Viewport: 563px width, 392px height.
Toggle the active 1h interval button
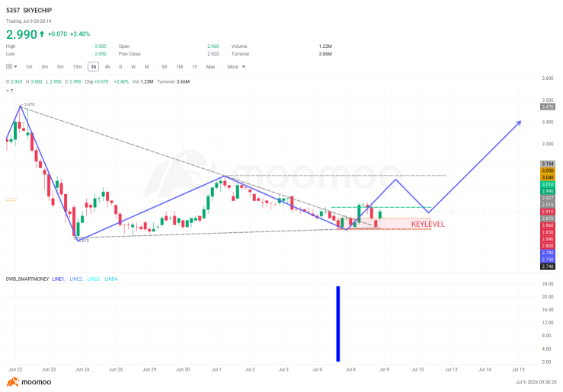coord(94,67)
